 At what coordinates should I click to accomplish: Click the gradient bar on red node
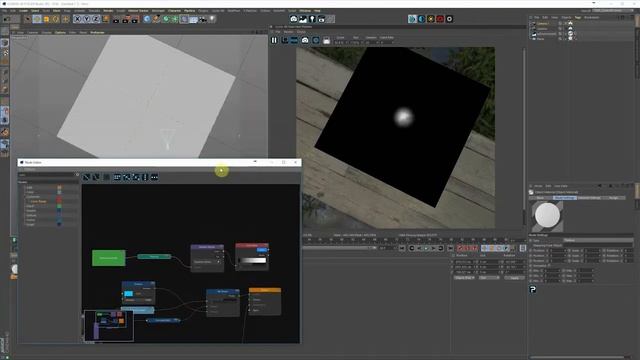click(253, 260)
